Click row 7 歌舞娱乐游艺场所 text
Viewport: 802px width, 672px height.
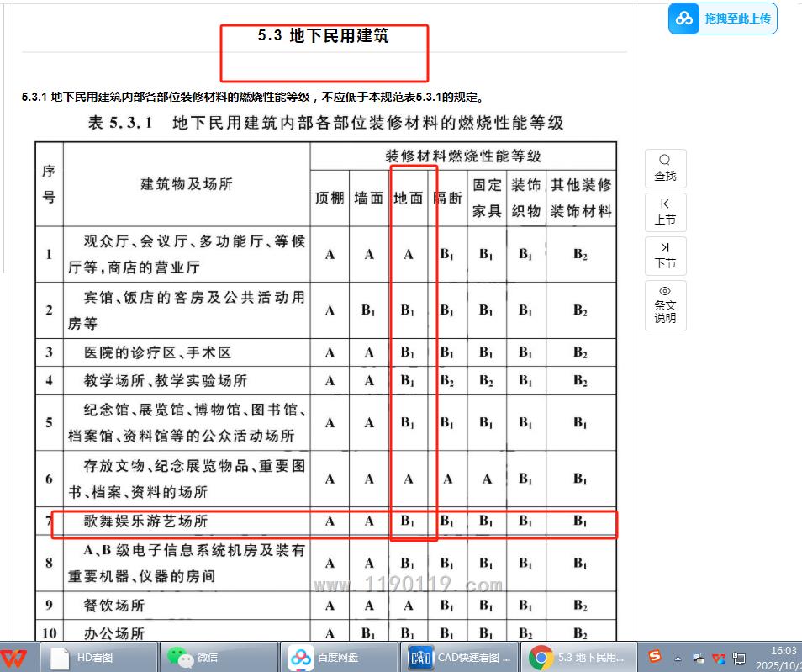point(145,521)
